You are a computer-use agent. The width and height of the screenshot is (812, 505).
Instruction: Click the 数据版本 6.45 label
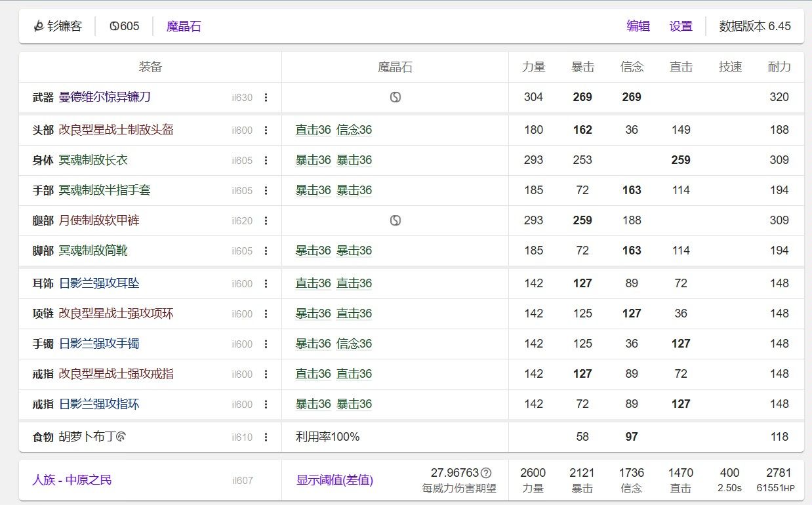pos(755,26)
